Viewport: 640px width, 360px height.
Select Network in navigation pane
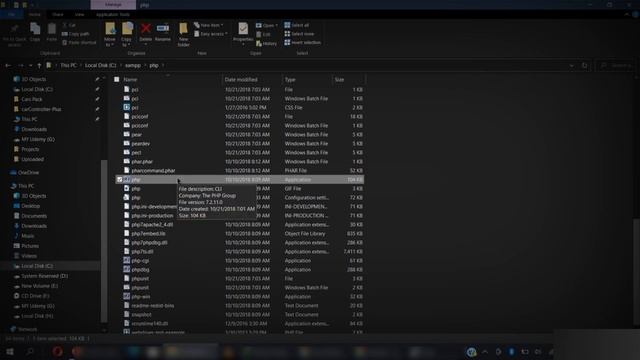24,329
